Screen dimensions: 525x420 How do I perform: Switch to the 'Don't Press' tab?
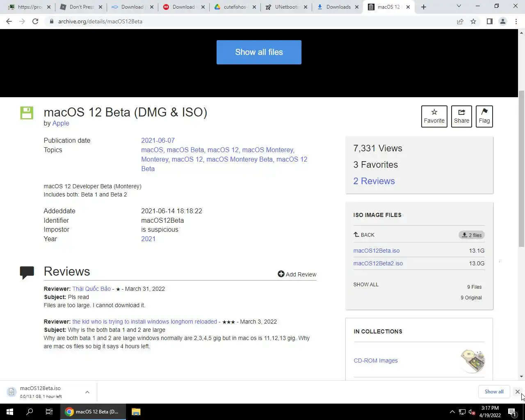click(x=81, y=7)
